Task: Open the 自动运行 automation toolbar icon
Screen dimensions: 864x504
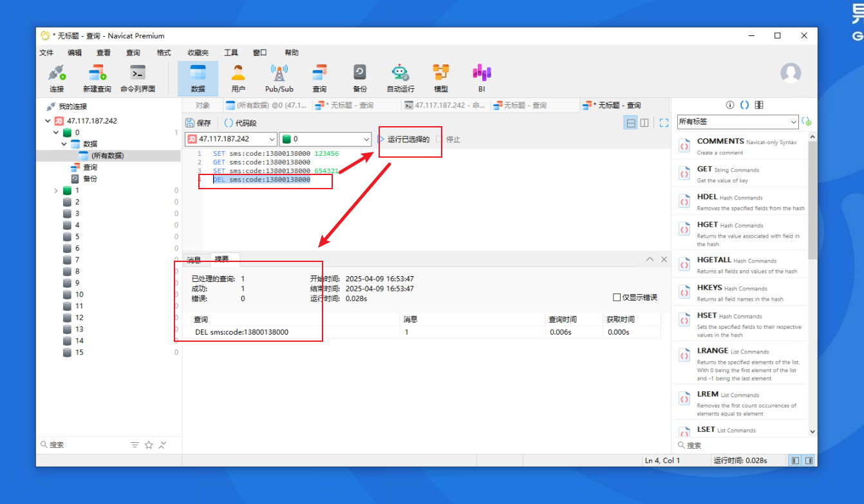Action: point(400,78)
